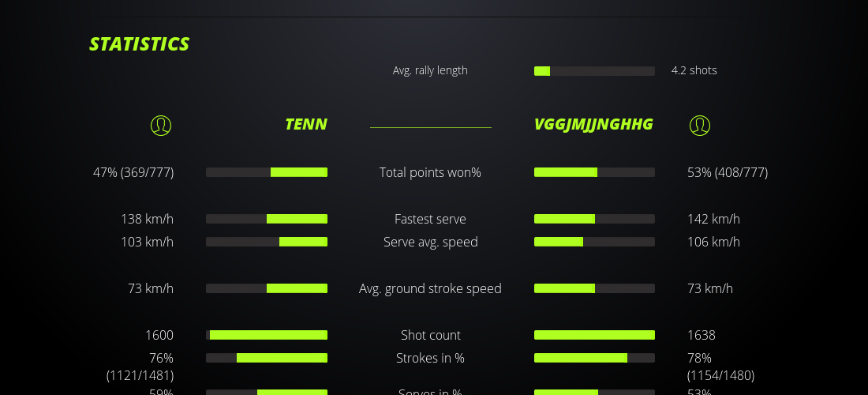
Task: Click the 4.2 shots value
Action: [x=694, y=70]
